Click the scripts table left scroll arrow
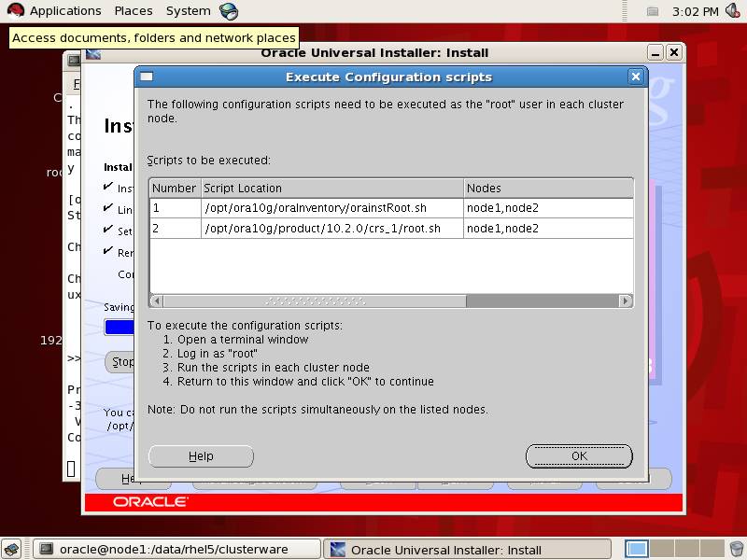Screen dimensions: 747x560 coord(156,301)
